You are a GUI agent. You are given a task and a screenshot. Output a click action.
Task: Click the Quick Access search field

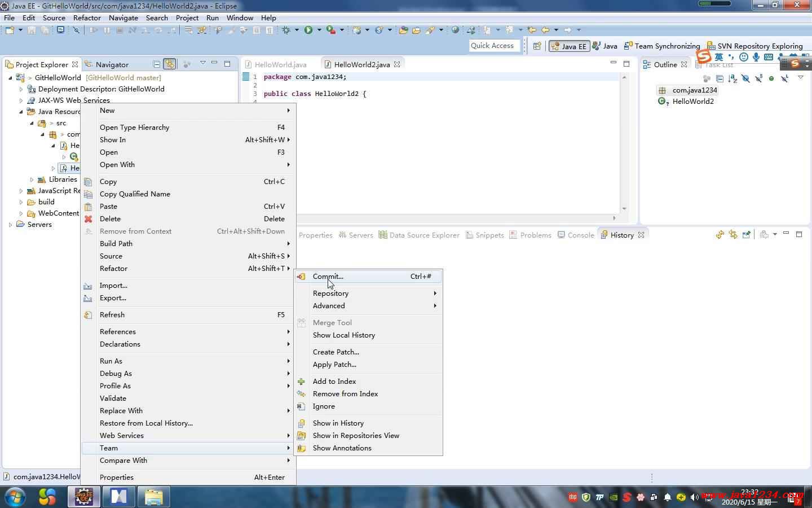click(493, 46)
